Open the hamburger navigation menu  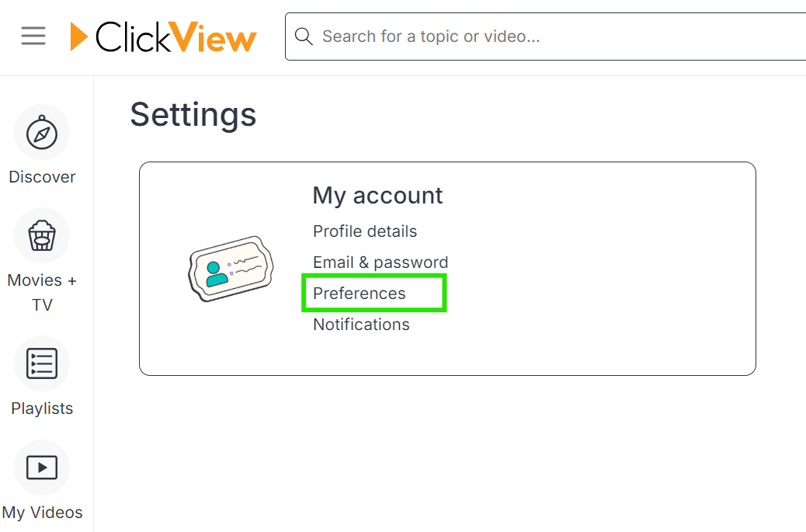(x=33, y=36)
